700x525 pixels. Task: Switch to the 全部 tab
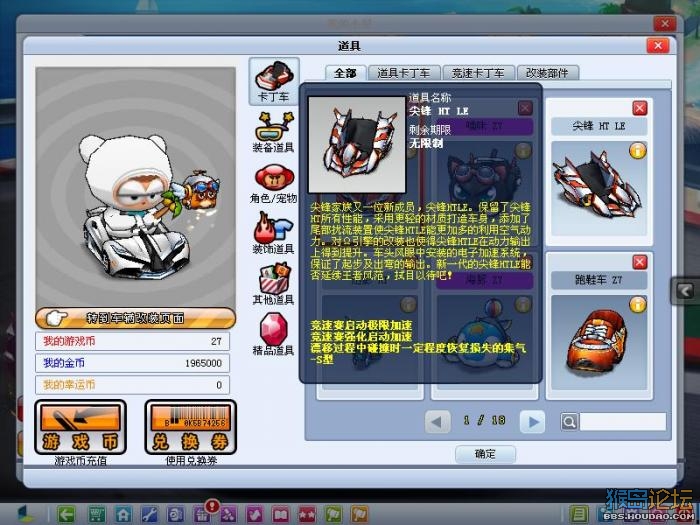click(346, 73)
